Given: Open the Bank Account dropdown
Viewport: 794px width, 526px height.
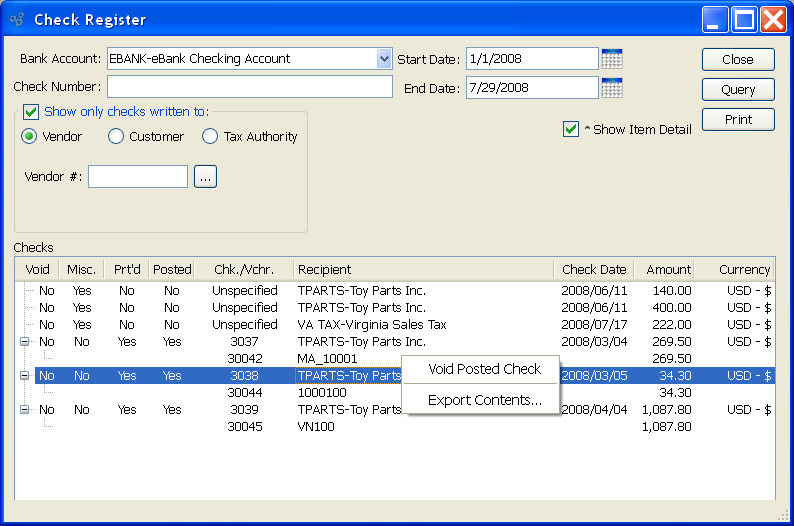Looking at the screenshot, I should tap(384, 59).
